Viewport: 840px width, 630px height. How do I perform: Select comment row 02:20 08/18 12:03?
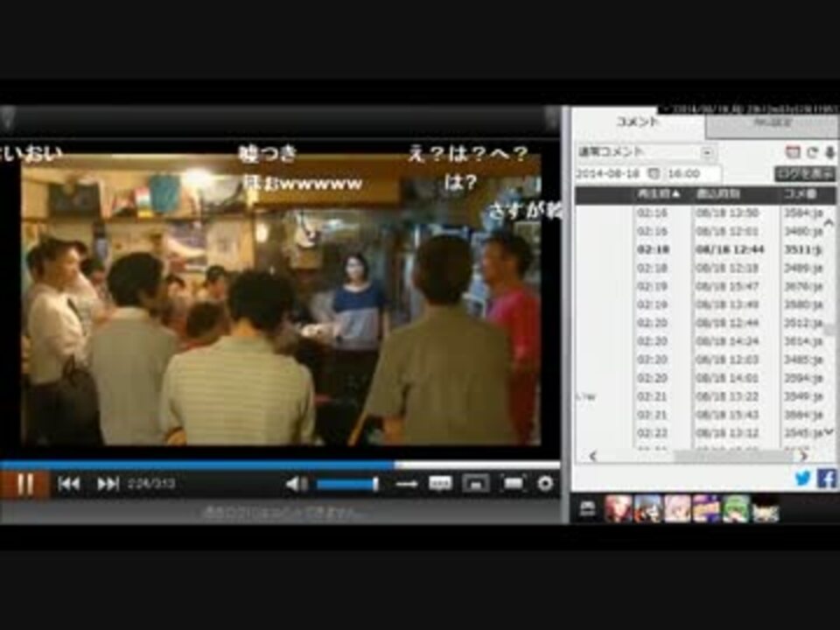coord(699,360)
